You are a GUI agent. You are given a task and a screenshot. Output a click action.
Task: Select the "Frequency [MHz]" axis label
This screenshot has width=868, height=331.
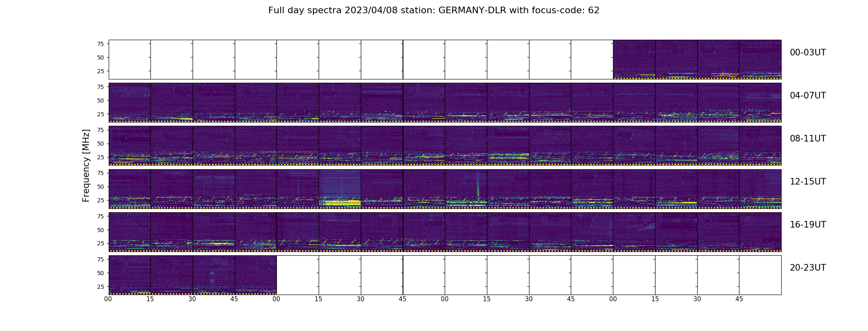coord(86,165)
